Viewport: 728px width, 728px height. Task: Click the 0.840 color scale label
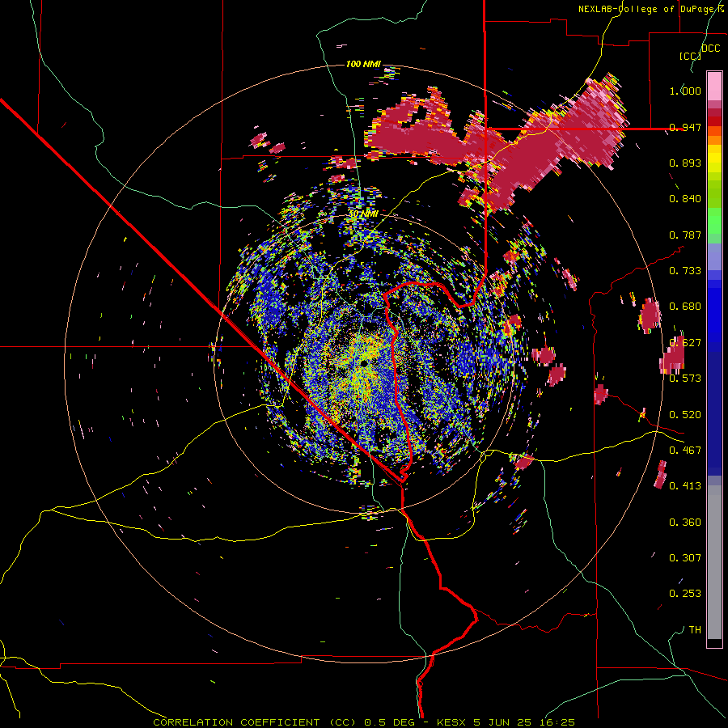[x=685, y=199]
